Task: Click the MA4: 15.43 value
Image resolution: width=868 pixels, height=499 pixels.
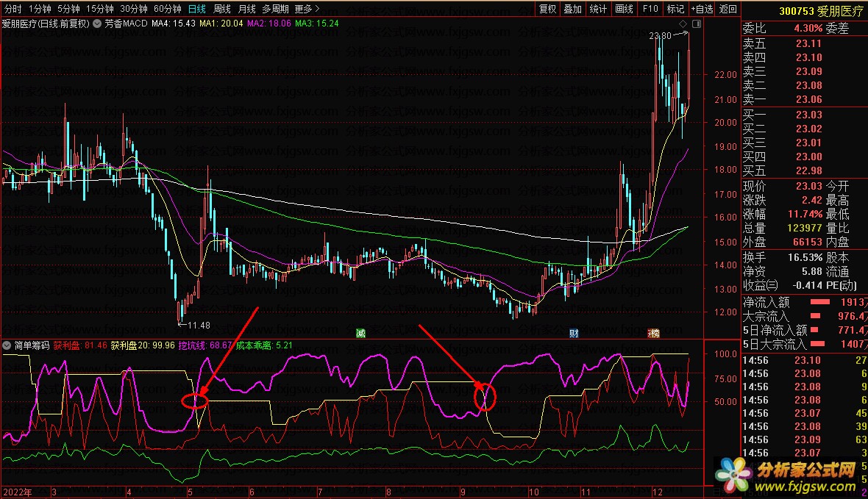Action: [x=174, y=24]
